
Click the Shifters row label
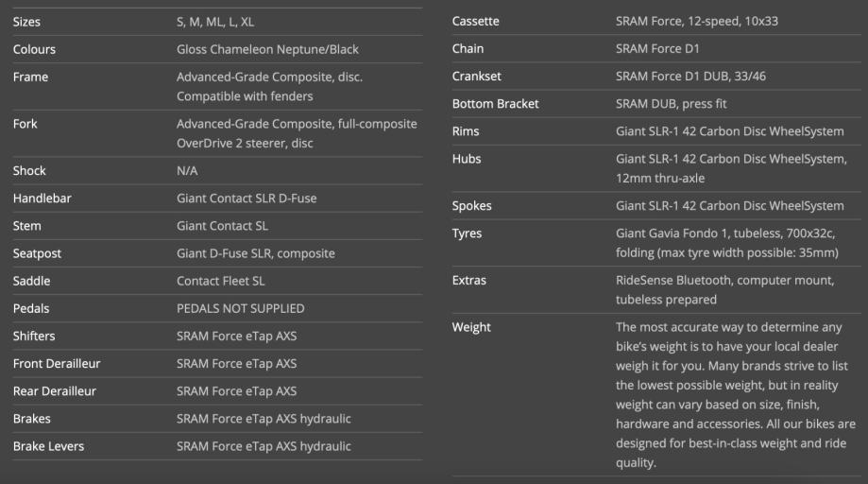[x=34, y=337]
